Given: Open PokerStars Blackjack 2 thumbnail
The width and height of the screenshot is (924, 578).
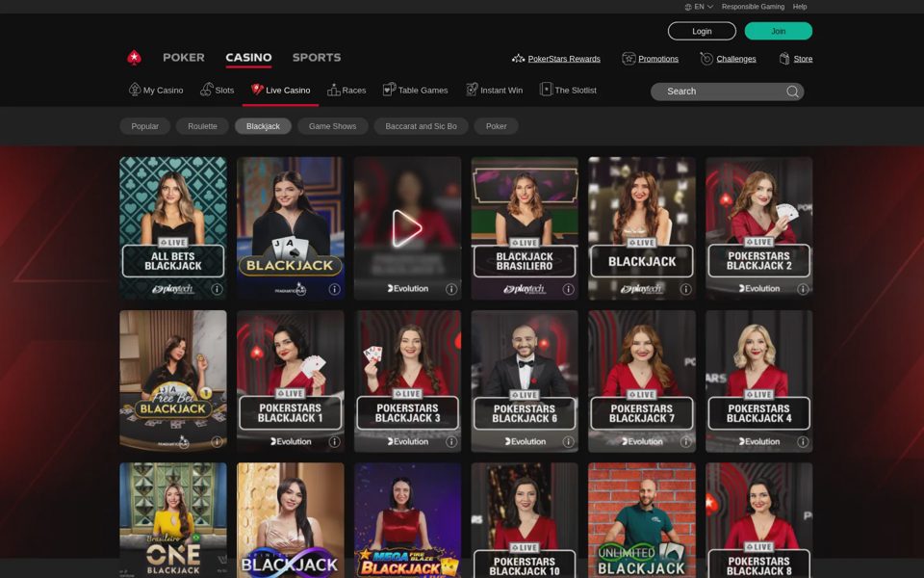Looking at the screenshot, I should (x=759, y=228).
